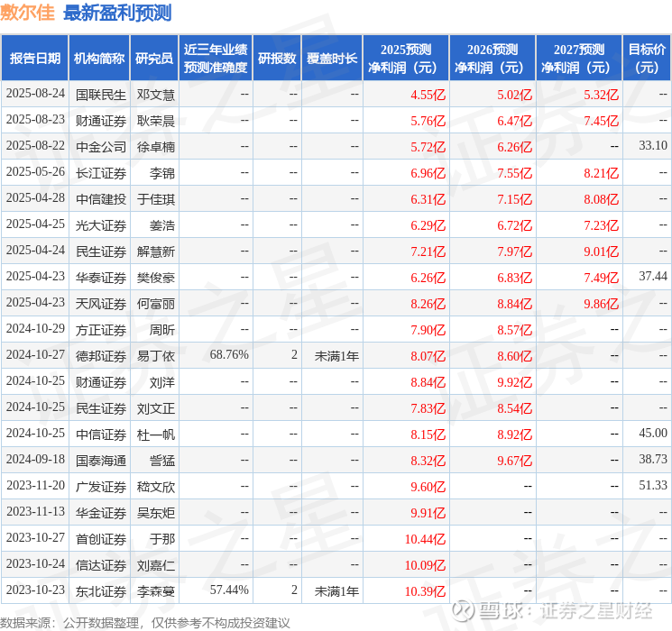Select the 德邦证券 institution cell
This screenshot has width=672, height=631.
pyautogui.click(x=101, y=356)
